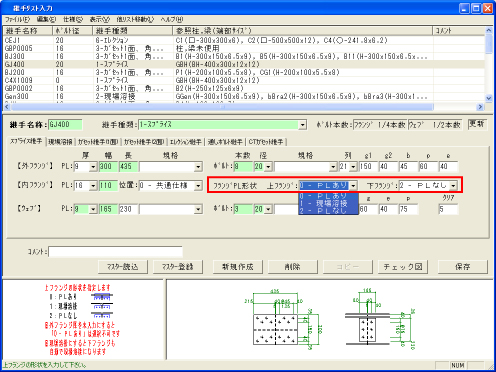The width and height of the screenshot is (496, 372).
Task: Switch to the ガセット継手(2面) tab
Action: (x=144, y=142)
